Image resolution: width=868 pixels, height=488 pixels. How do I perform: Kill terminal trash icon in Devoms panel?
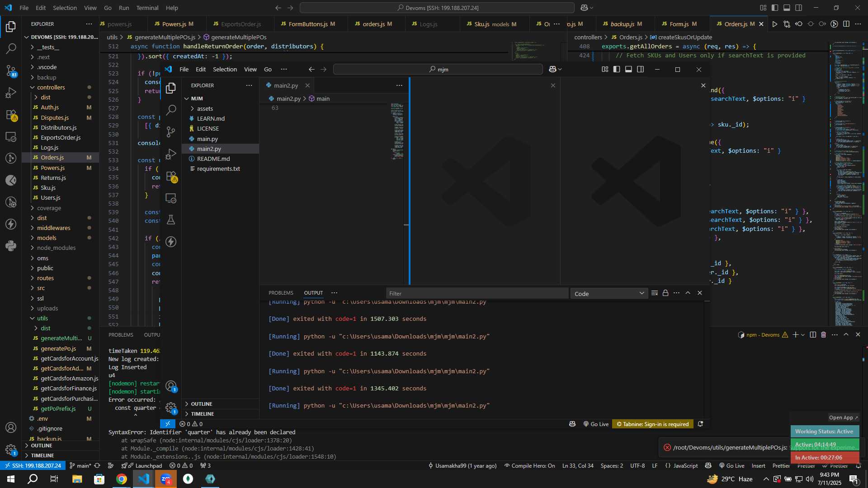click(x=823, y=335)
